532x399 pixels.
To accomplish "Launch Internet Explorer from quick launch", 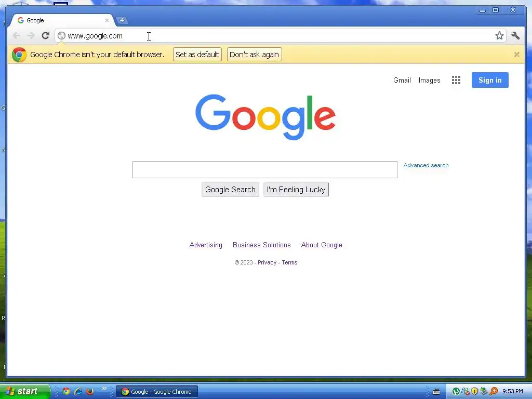I will (78, 391).
